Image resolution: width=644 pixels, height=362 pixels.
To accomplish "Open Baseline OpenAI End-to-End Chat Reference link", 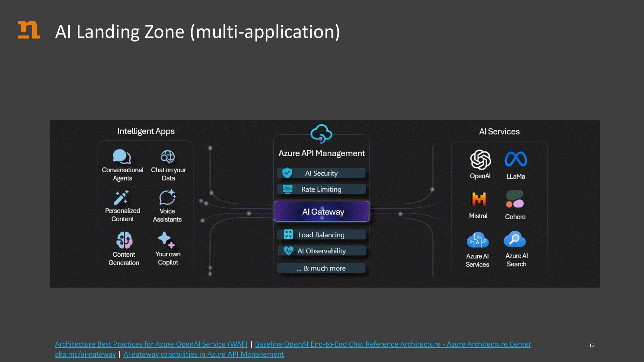I will pos(393,344).
